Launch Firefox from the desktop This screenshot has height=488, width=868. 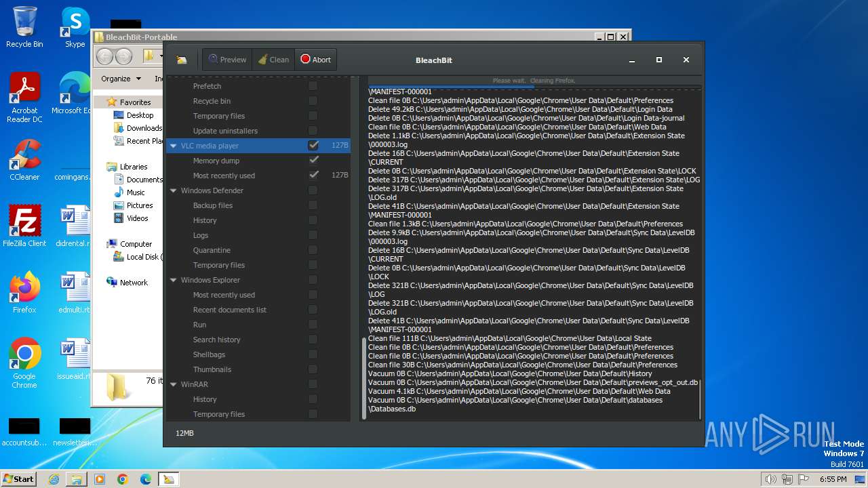(24, 292)
